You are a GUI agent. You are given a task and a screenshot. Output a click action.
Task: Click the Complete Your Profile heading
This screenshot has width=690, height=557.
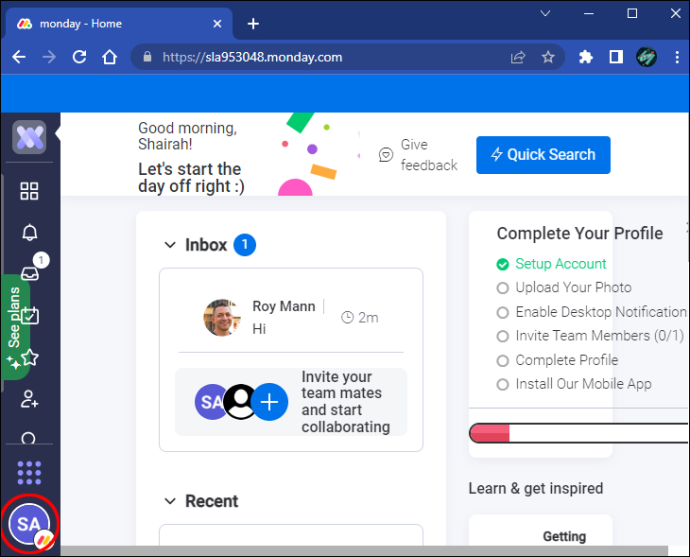click(580, 233)
